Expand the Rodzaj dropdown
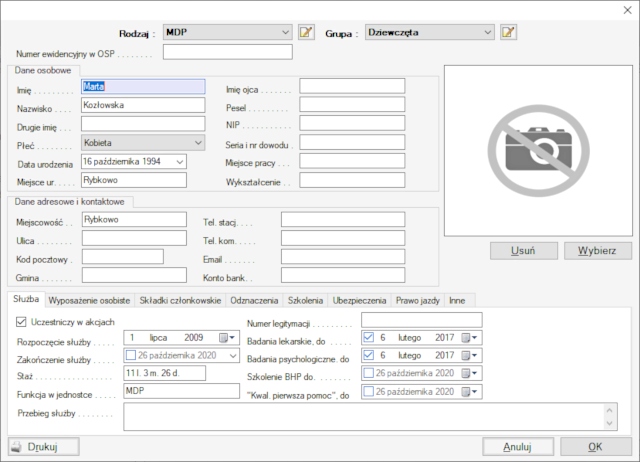This screenshot has width=640, height=462. [286, 32]
